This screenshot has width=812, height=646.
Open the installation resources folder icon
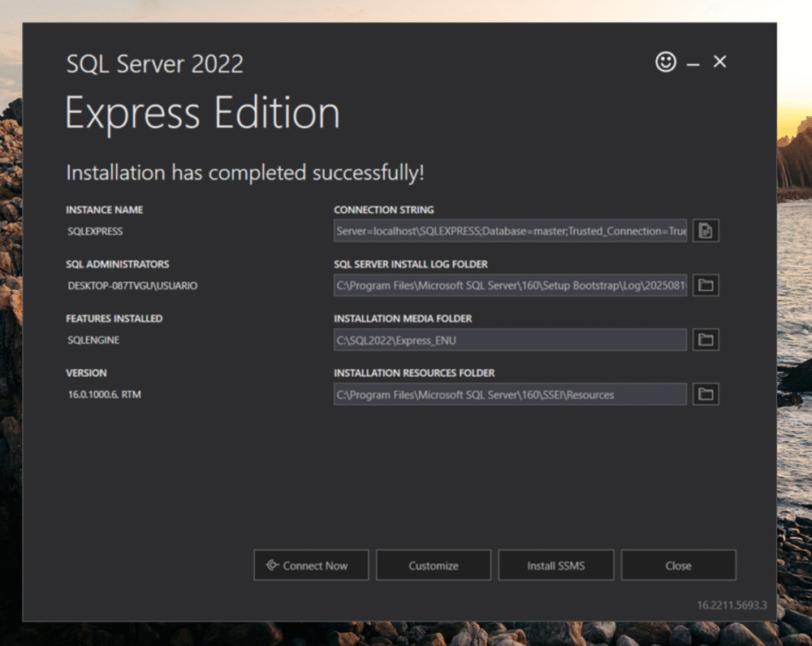(705, 393)
